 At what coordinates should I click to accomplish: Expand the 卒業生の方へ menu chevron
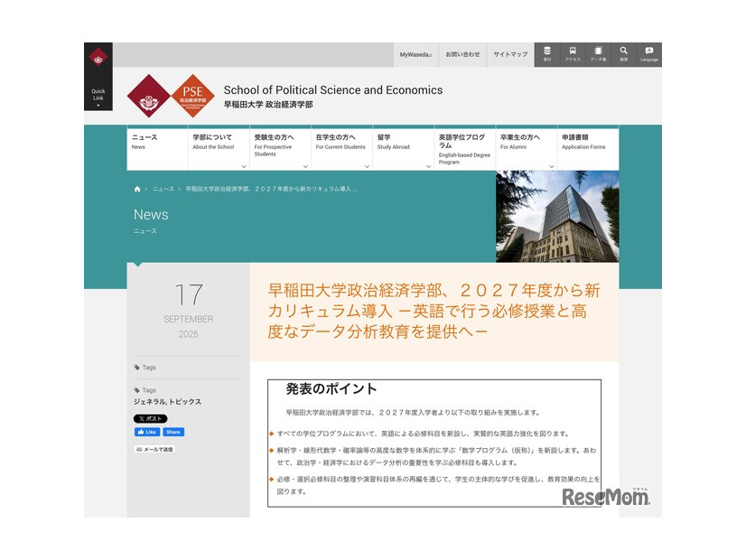coord(552,166)
